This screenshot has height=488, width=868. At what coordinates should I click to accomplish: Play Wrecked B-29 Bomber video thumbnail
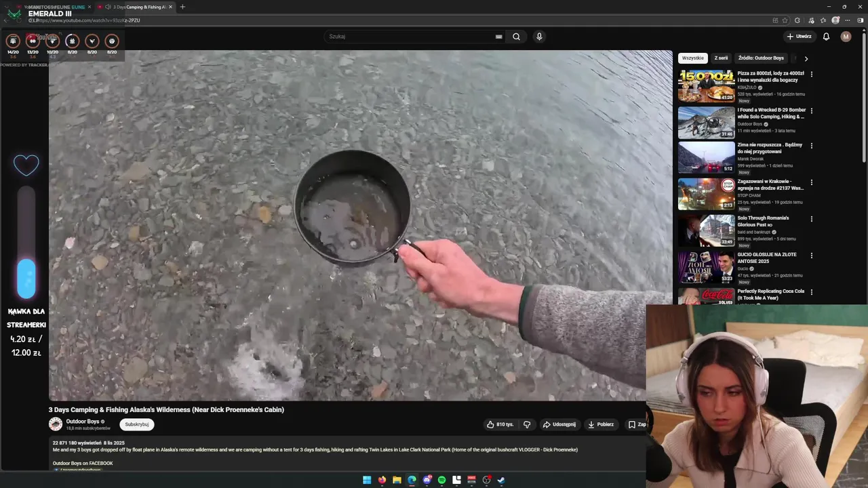pyautogui.click(x=706, y=123)
